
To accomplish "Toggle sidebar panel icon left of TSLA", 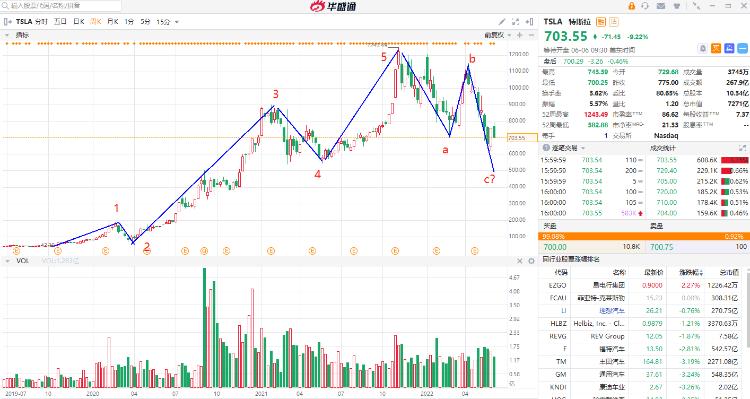I will (x=8, y=22).
